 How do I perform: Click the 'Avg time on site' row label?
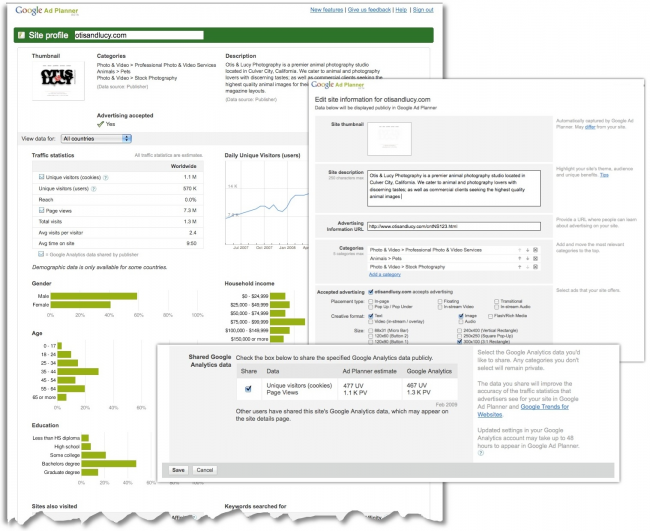tap(56, 243)
